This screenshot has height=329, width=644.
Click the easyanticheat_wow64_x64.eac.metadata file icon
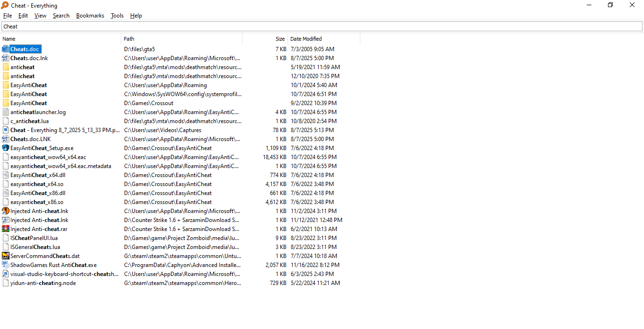click(6, 166)
